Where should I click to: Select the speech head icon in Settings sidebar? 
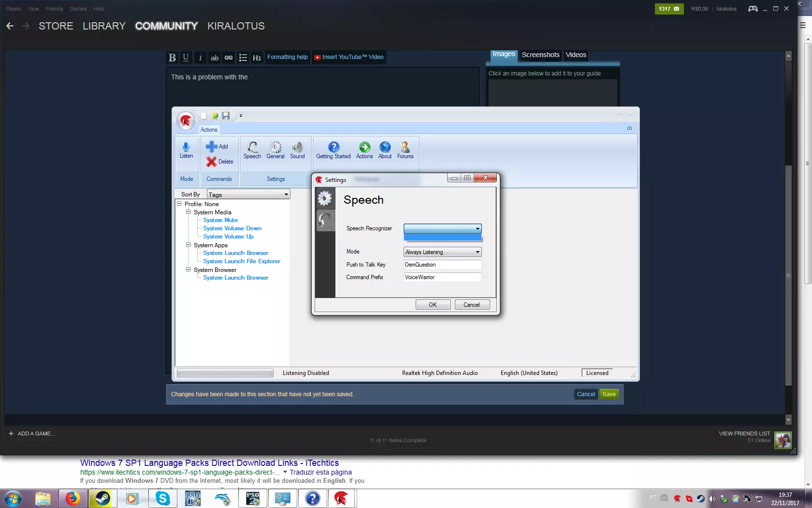[325, 220]
